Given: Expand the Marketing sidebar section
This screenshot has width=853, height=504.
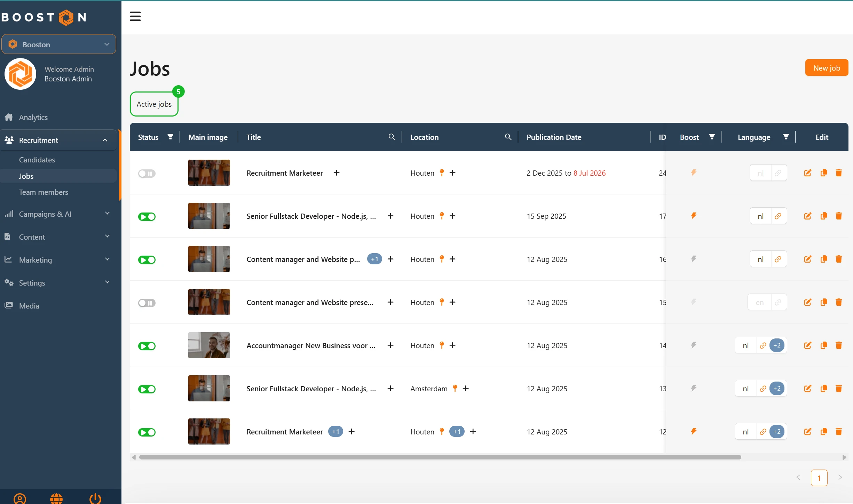Looking at the screenshot, I should point(58,260).
